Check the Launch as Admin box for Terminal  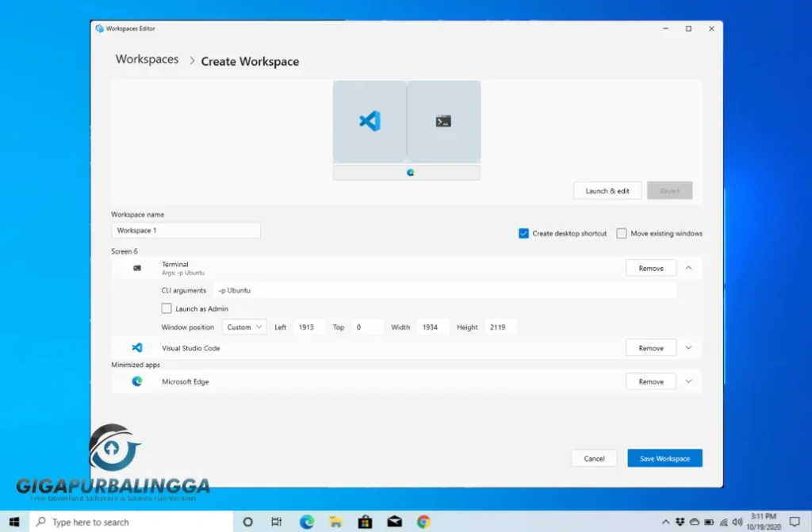166,308
